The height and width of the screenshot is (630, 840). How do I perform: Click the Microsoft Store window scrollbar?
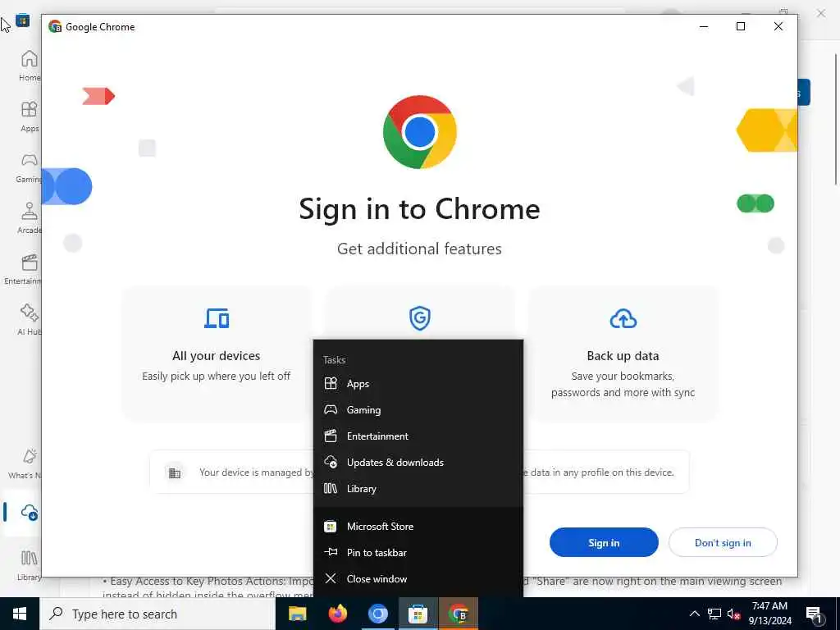[x=836, y=118]
